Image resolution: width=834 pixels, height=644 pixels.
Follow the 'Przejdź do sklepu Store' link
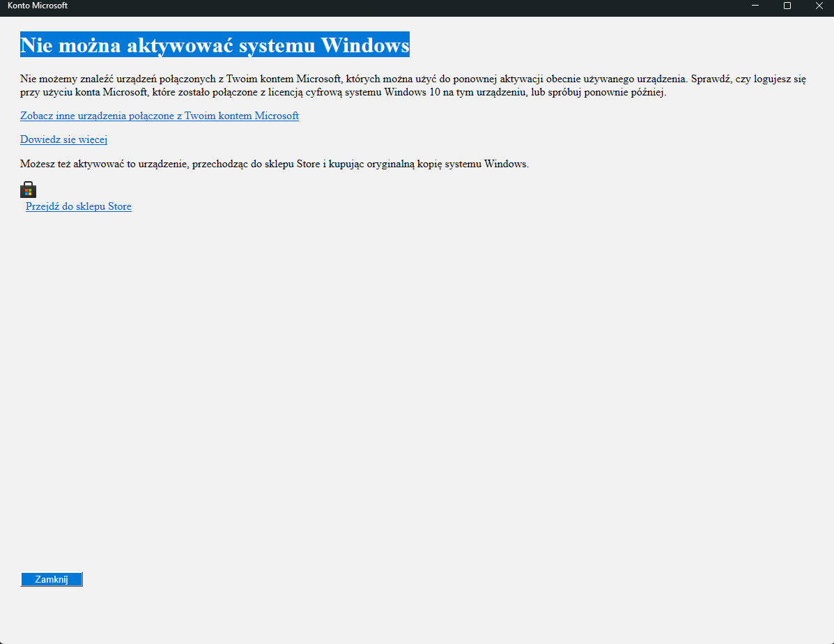click(x=78, y=206)
